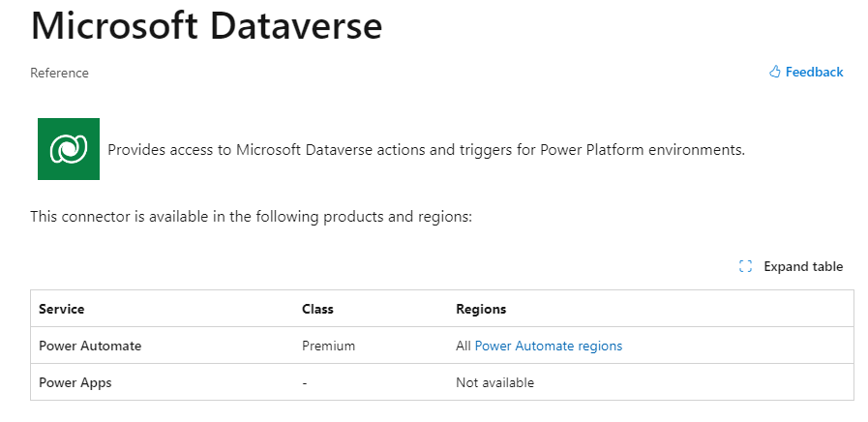Click the Service column header
868x422 pixels.
[61, 309]
